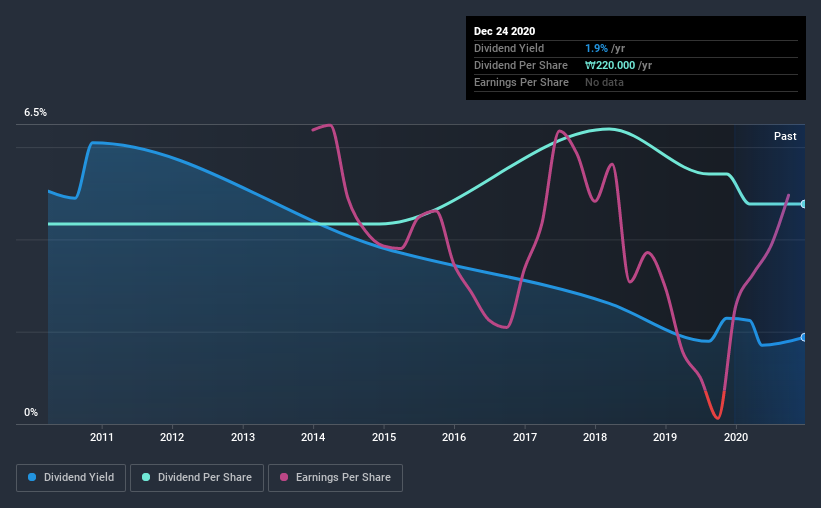Click the teal Dividend Per Share legend dot
This screenshot has width=821, height=508.
pyautogui.click(x=146, y=477)
